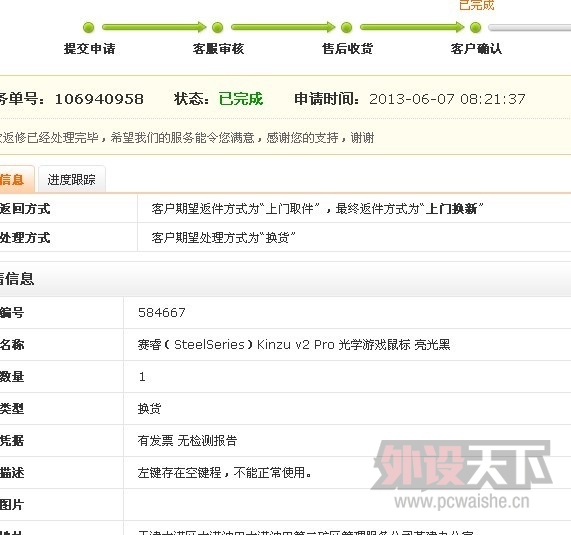Click the 上门换新 bold text
Image resolution: width=571 pixels, height=535 pixels.
[451, 209]
